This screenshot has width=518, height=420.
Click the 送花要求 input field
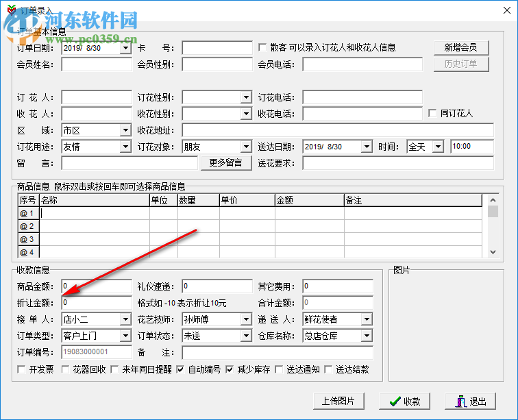tap(398, 163)
